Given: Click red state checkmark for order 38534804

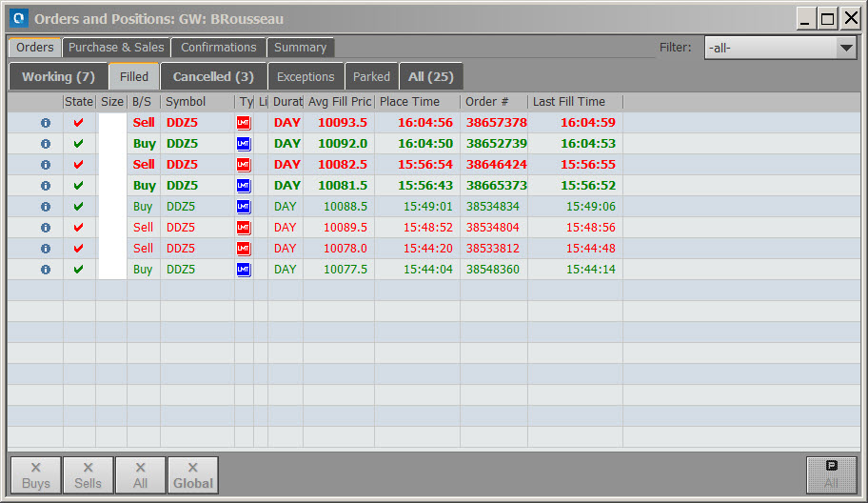Looking at the screenshot, I should click(x=79, y=227).
